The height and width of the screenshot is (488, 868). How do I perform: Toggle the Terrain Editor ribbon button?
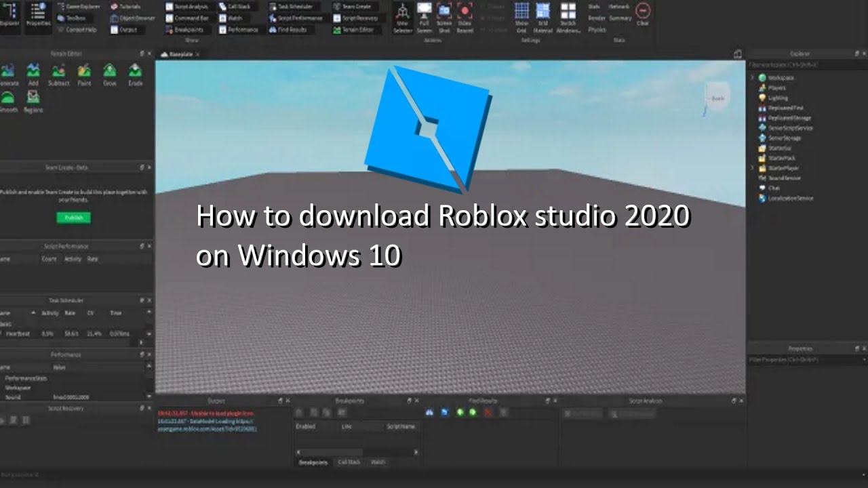[353, 30]
